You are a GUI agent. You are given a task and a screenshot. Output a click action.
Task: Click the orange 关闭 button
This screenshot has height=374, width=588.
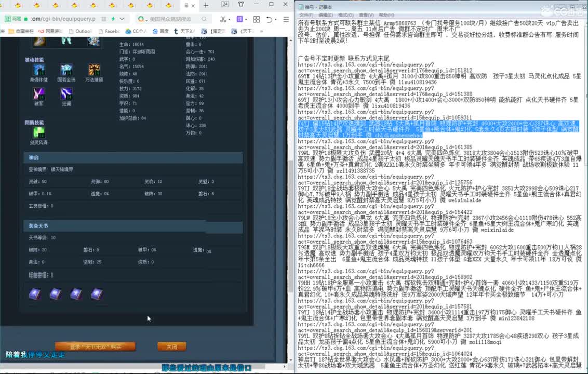click(171, 346)
